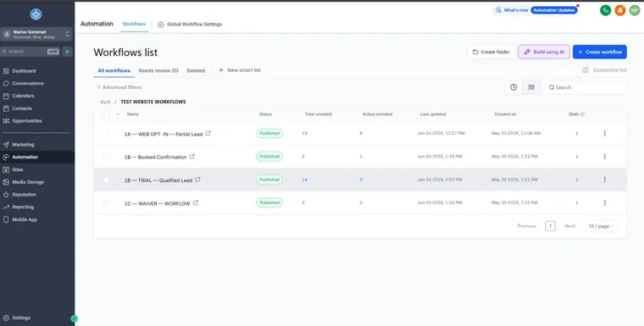
Task: Click the Build using AI button
Action: click(x=544, y=52)
